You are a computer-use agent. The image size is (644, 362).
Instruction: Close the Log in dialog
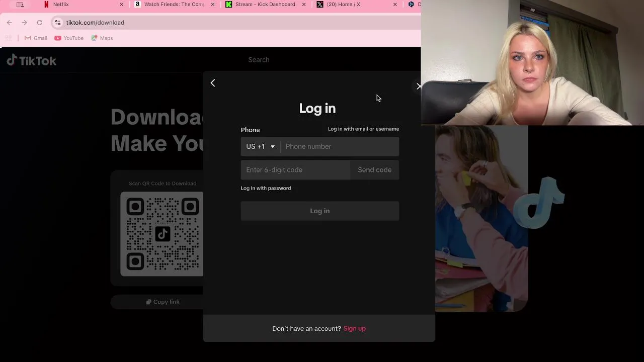[419, 86]
